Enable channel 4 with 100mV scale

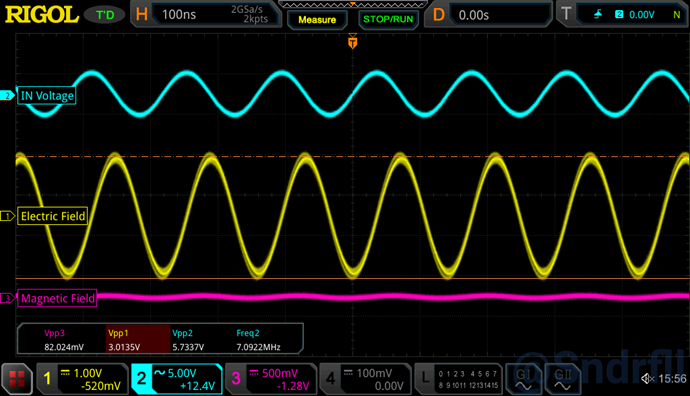tap(365, 379)
